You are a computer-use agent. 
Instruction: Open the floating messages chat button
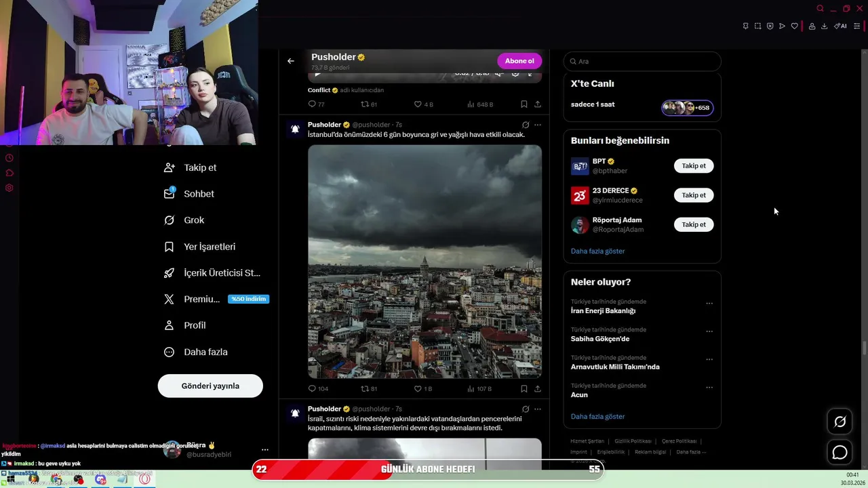coord(840,452)
